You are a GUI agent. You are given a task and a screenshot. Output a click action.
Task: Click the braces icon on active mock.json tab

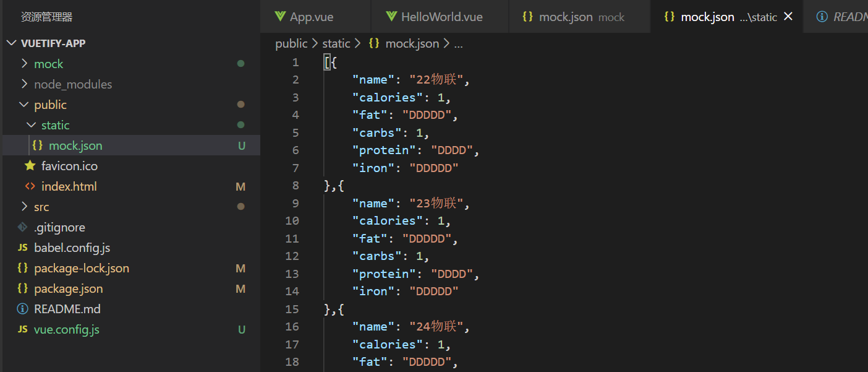(669, 17)
